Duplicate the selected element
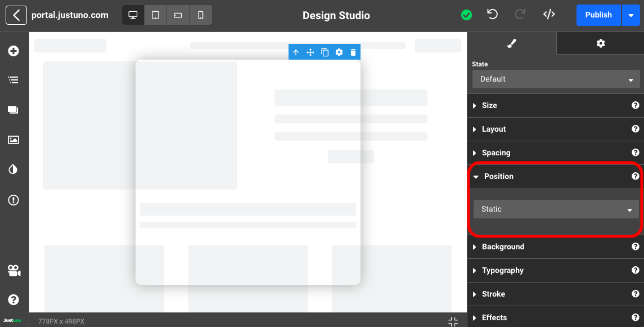The height and width of the screenshot is (327, 644). tap(325, 52)
